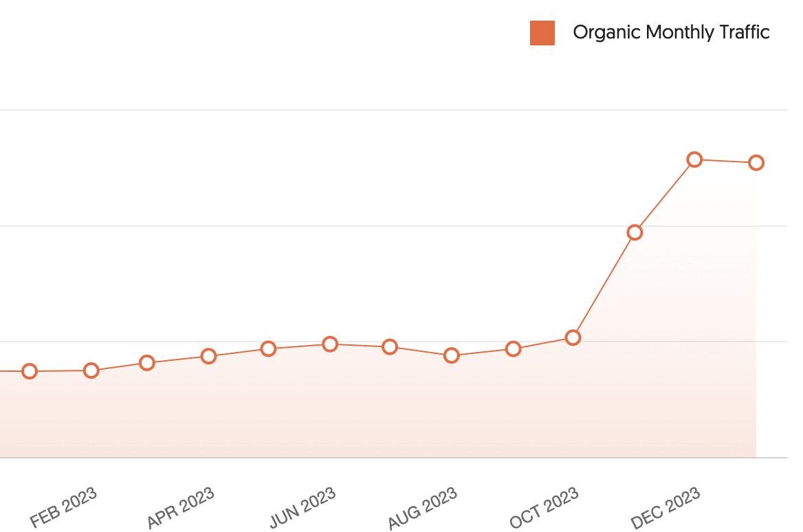Select the August 2023 data point

452,355
